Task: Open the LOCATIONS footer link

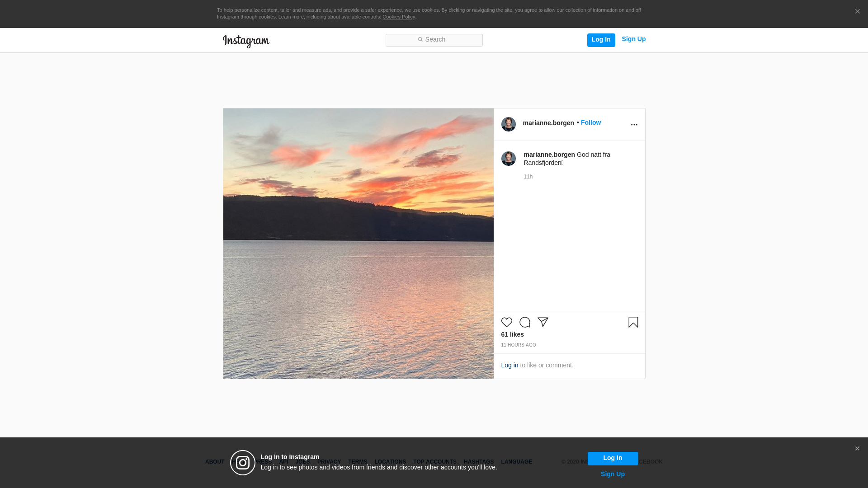Action: (x=390, y=462)
